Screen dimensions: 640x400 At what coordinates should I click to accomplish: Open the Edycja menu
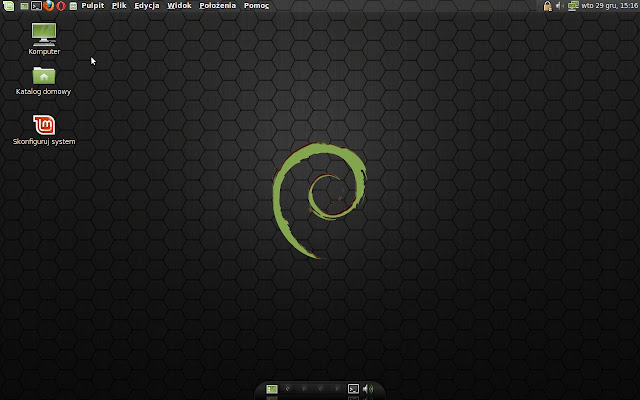coord(147,6)
